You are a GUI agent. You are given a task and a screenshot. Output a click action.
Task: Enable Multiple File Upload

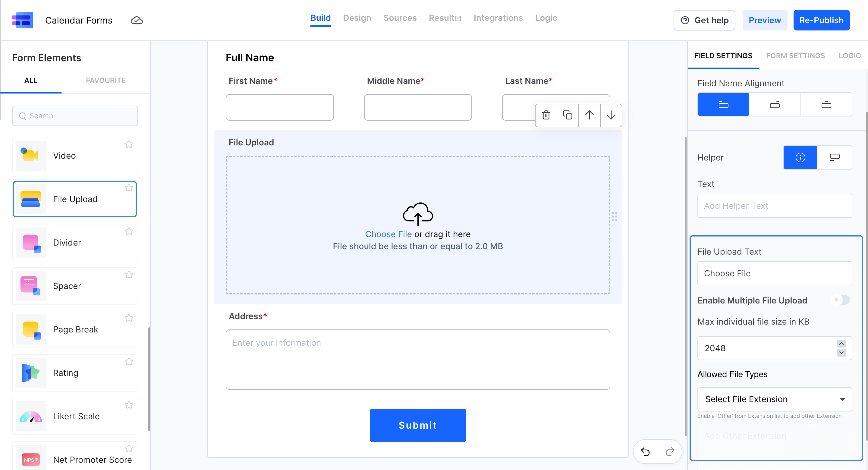point(840,300)
